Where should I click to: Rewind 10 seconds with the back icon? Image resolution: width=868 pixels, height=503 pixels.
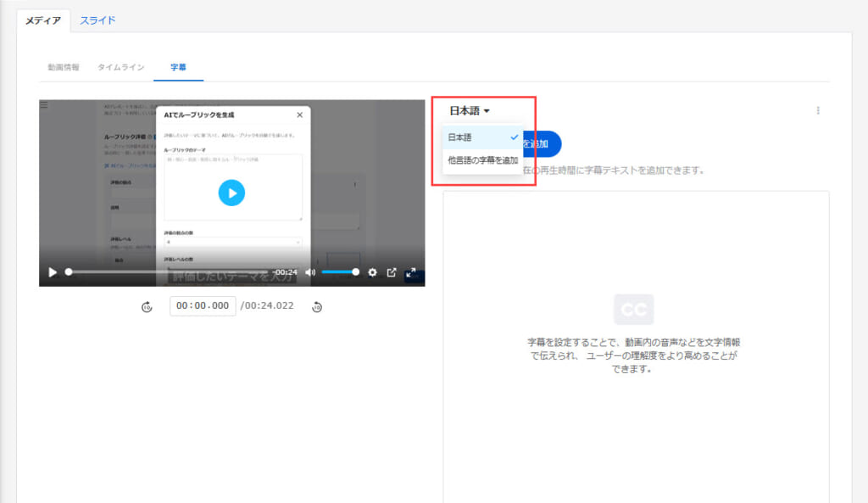(x=147, y=306)
